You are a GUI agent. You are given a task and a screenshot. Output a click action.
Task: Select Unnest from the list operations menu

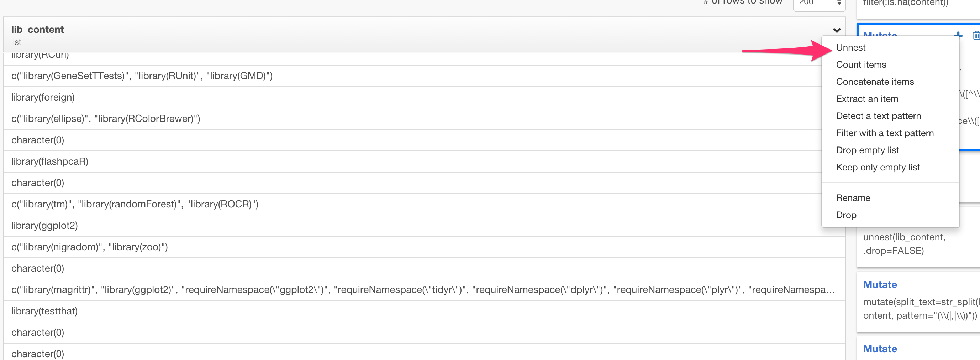pyautogui.click(x=850, y=47)
